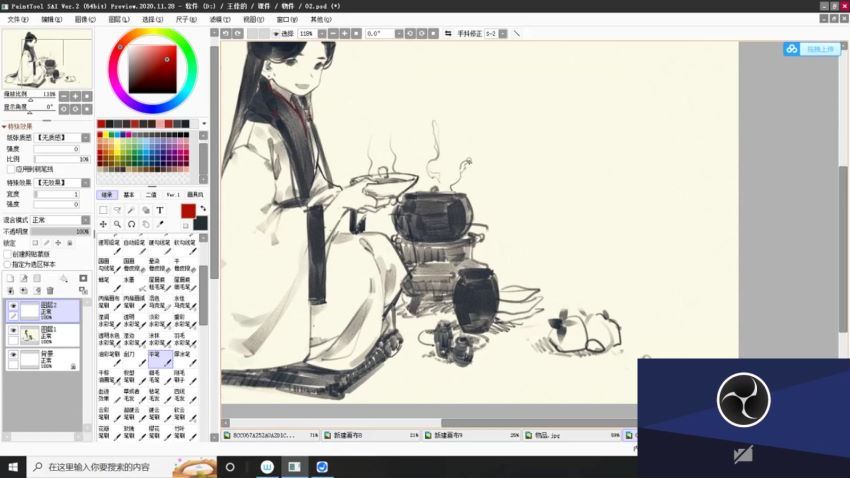The height and width of the screenshot is (478, 850).
Task: Open the 图层 menu
Action: tap(119, 20)
